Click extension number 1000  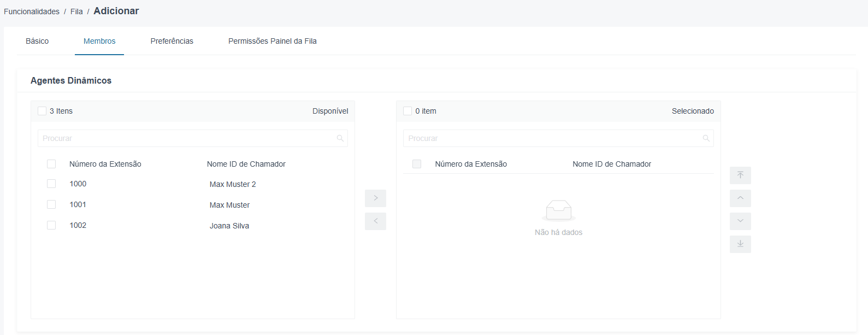click(78, 184)
